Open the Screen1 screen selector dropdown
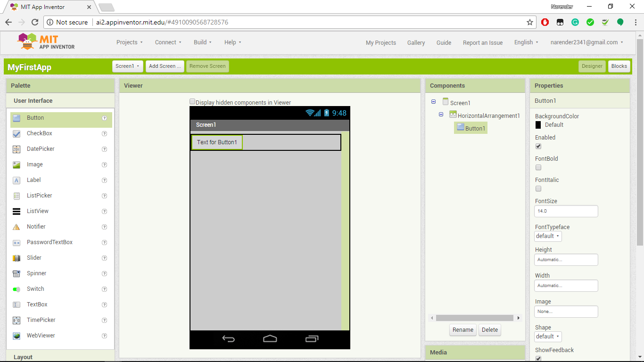 click(x=128, y=66)
